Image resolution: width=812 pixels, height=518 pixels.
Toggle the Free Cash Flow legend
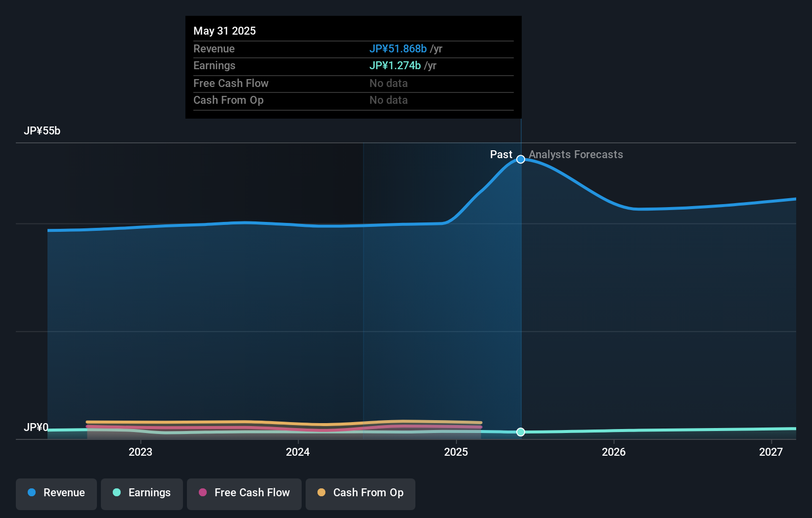click(x=244, y=494)
